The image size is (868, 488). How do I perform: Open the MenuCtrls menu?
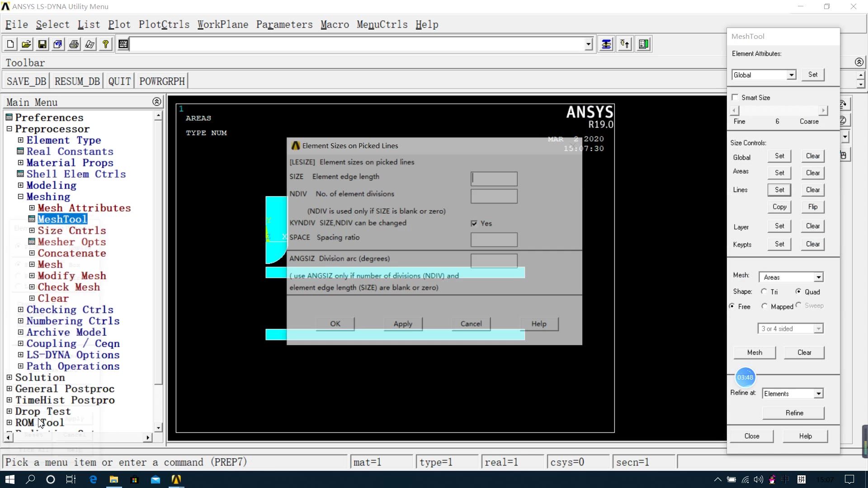382,24
